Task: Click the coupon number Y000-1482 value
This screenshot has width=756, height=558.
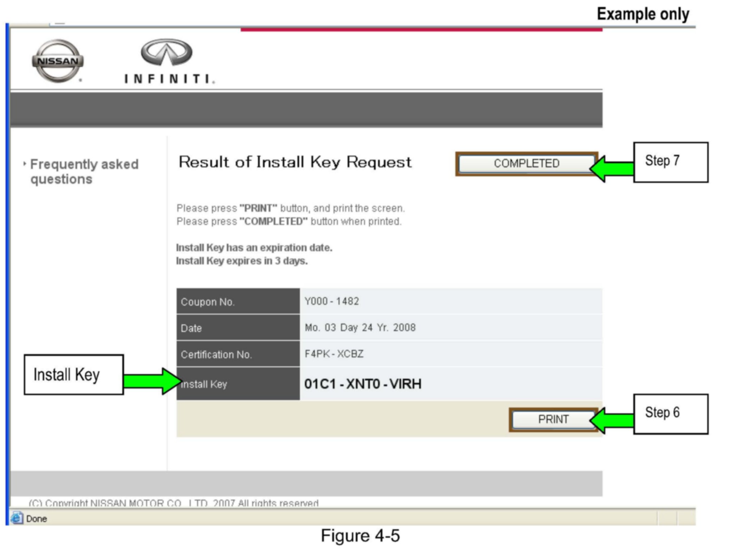Action: pyautogui.click(x=332, y=301)
